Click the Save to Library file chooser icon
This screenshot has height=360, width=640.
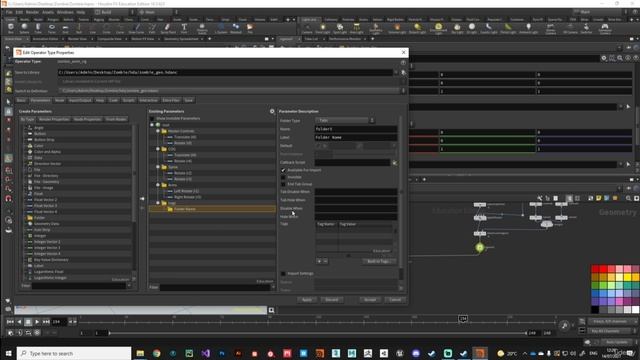coord(403,72)
